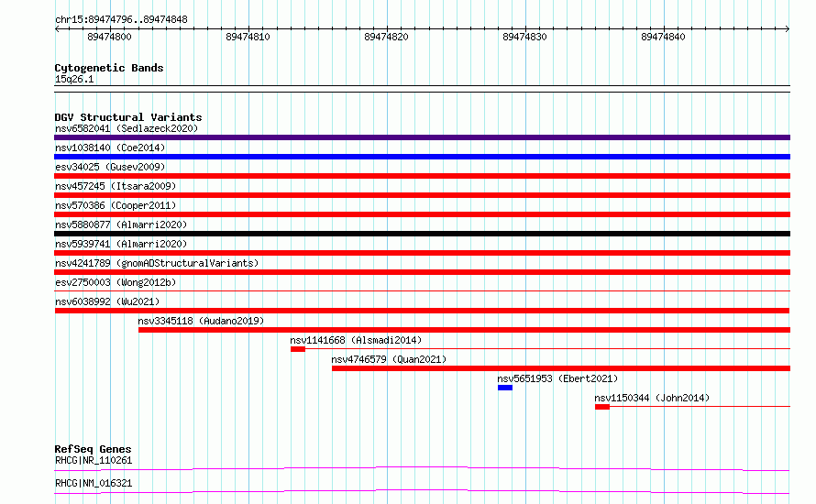The image size is (816, 504).
Task: Open variant nsv457245 (Itsara2009) label
Action: (116, 186)
